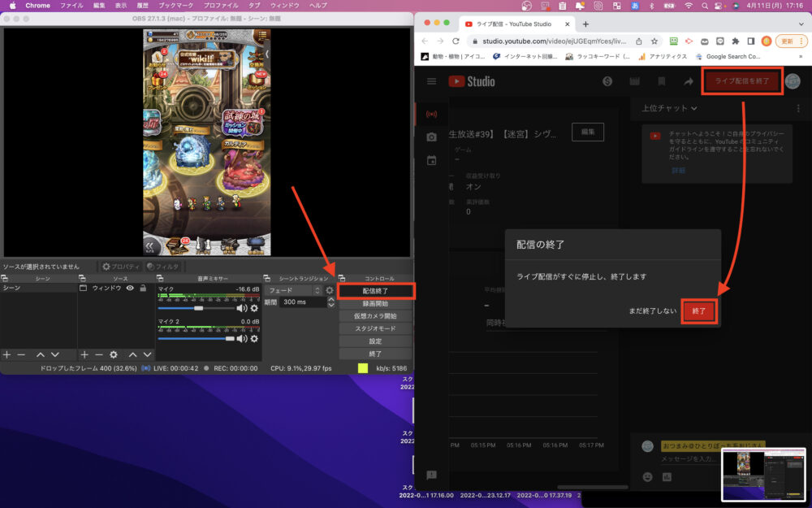The image size is (812, 508).
Task: Open the Chrome extensions puzzle icon
Action: [x=736, y=41]
